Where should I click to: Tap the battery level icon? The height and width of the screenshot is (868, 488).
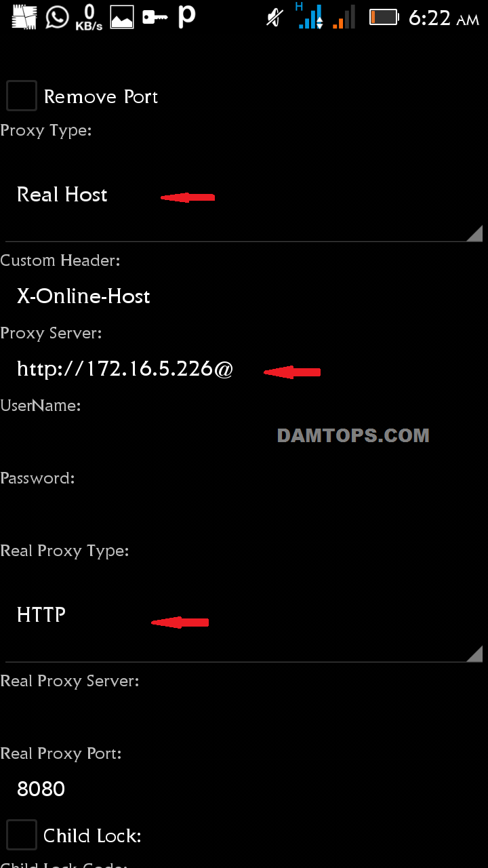tap(383, 17)
